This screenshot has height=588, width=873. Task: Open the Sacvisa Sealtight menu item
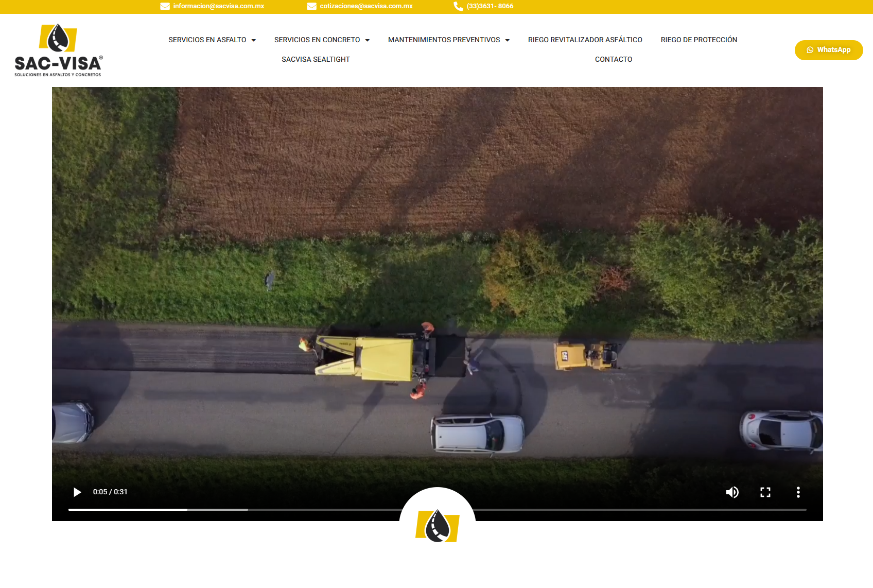coord(316,59)
